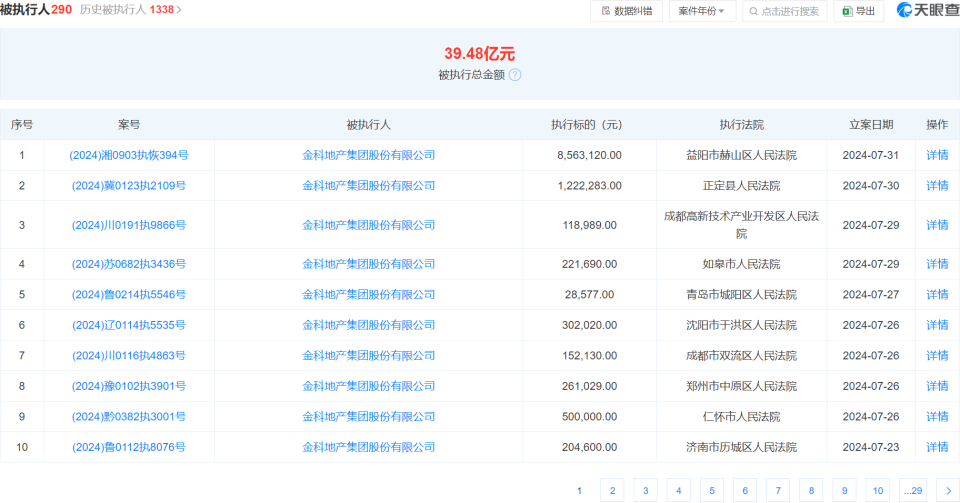Open case (2024)川0191执9866号
Screen dimensions: 960x503
129,225
